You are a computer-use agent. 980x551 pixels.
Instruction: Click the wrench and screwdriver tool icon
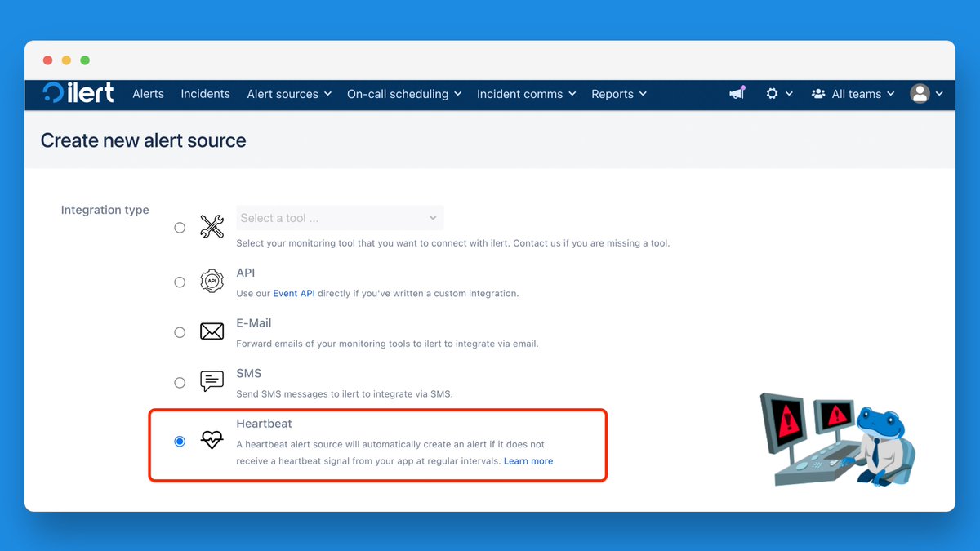[x=212, y=227]
